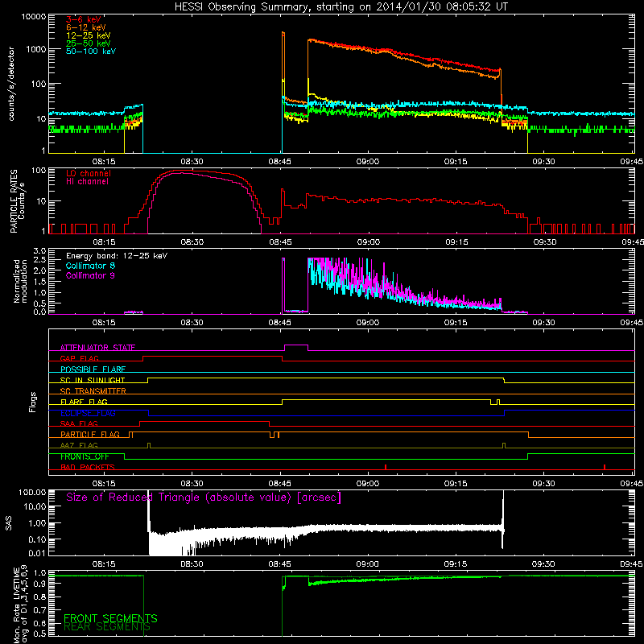This screenshot has width=644, height=644.
Task: Click 09:30 tick under the SAS plot
Action: 543,564
